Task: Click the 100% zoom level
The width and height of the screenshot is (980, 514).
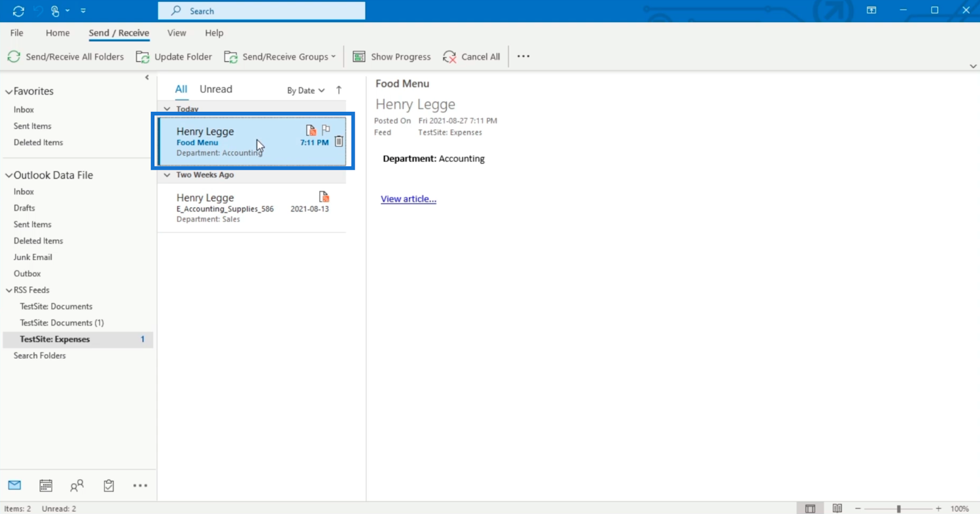Action: pos(960,508)
